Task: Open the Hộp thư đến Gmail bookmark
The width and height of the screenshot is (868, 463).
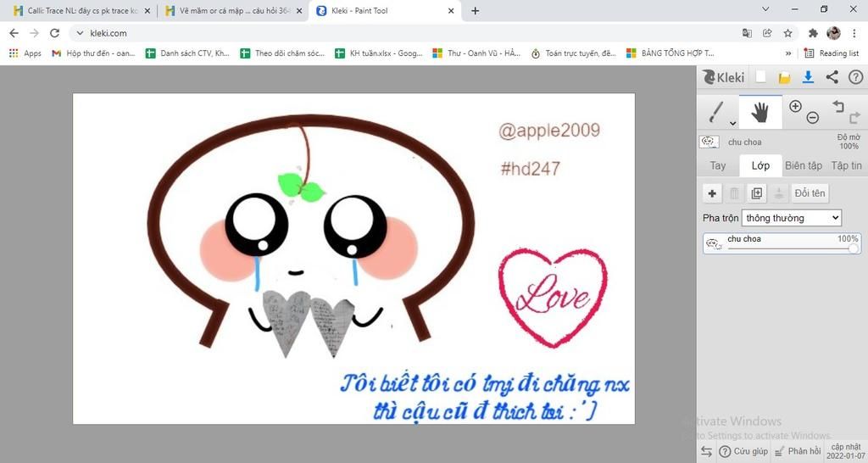Action: pyautogui.click(x=93, y=53)
